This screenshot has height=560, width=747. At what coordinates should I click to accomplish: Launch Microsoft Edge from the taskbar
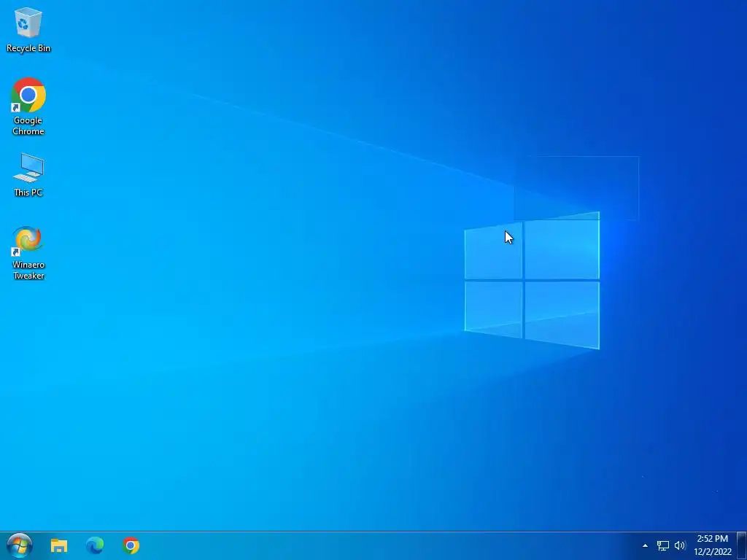(x=95, y=545)
